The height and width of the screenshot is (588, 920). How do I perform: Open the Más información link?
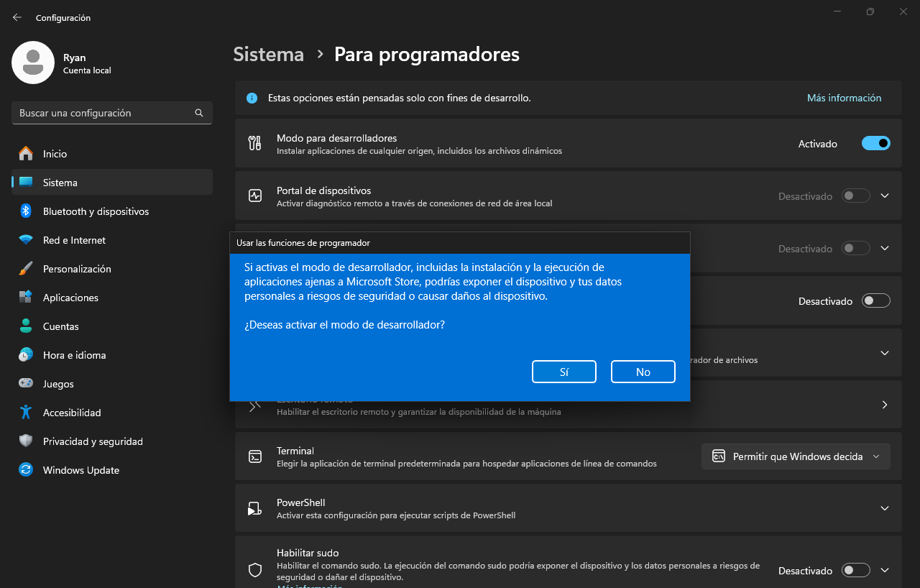pyautogui.click(x=844, y=98)
